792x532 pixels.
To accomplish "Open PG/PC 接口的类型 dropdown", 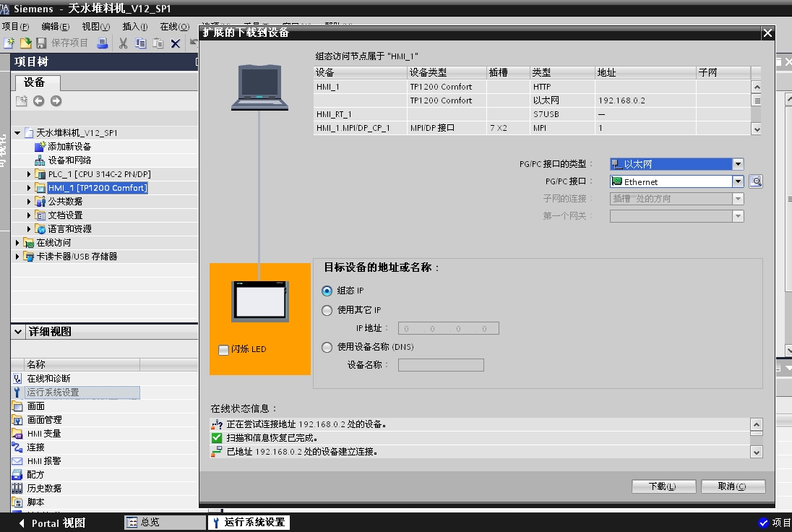I will [x=738, y=163].
